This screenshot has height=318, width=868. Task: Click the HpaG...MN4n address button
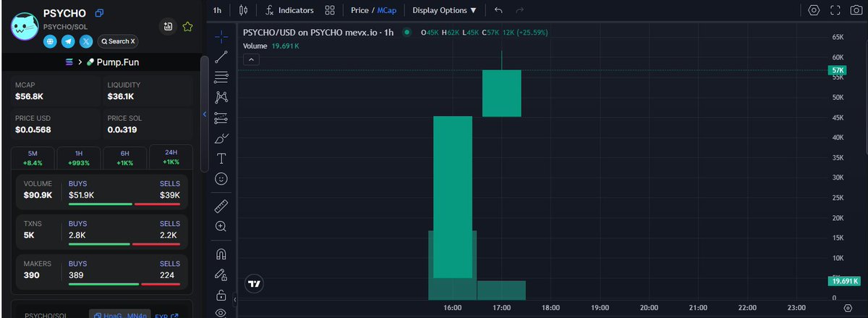click(120, 315)
